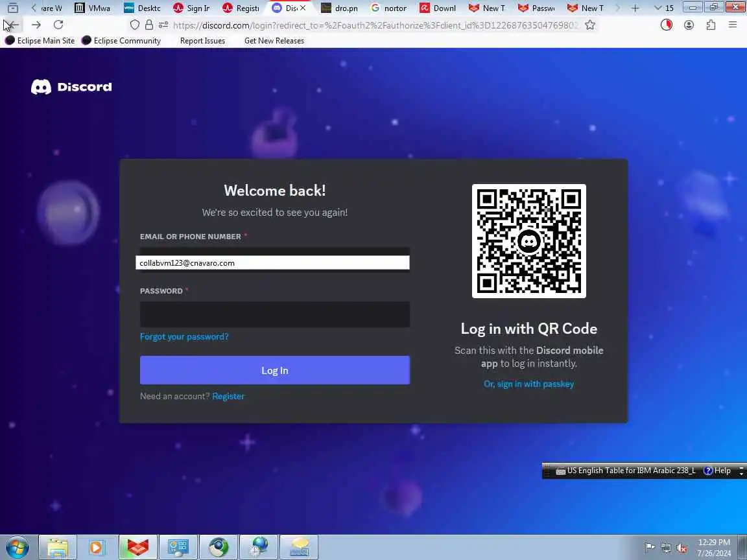Open the extensions puzzle icon
The image size is (747, 560).
711,25
